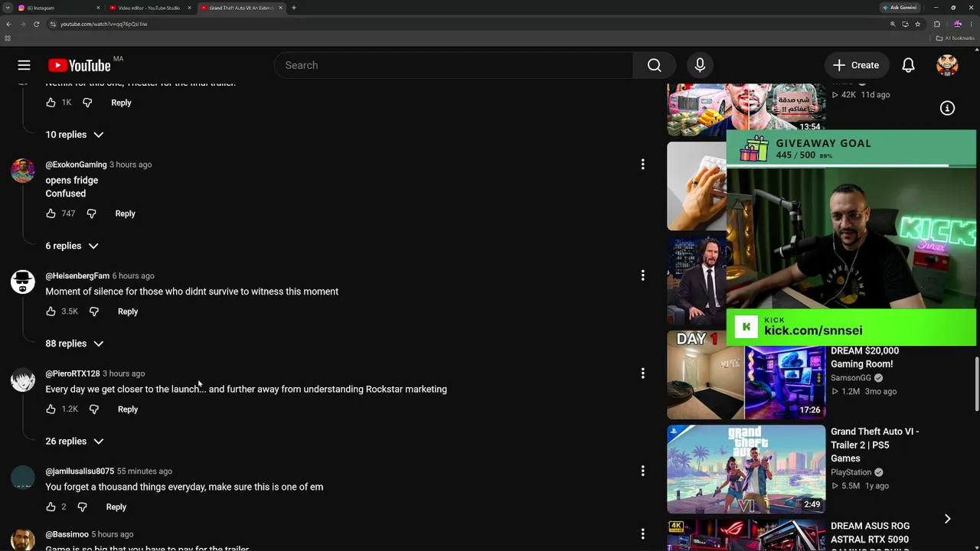980x551 pixels.
Task: Reply to the @PieroRTX128 comment
Action: click(128, 409)
